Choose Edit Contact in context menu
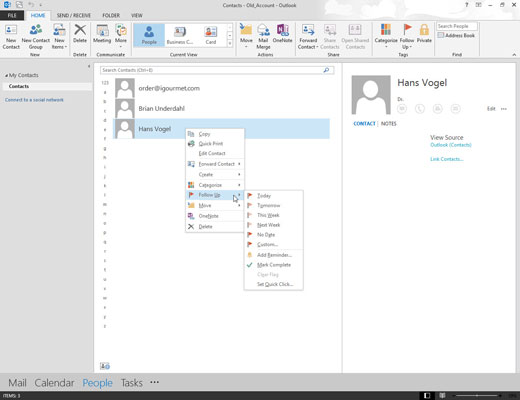The width and height of the screenshot is (520, 400). pos(215,153)
